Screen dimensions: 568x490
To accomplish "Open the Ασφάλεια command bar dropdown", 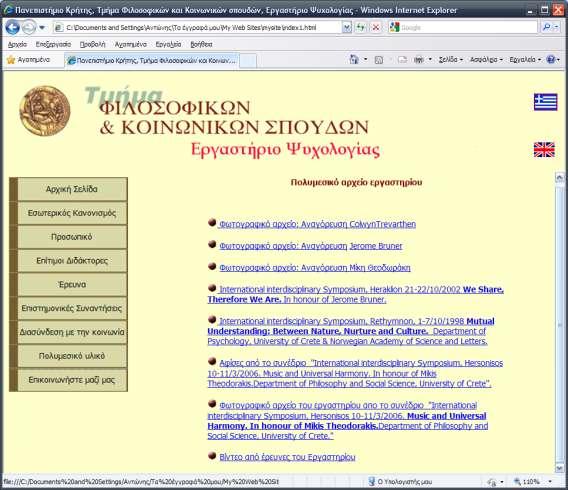I will (486, 60).
